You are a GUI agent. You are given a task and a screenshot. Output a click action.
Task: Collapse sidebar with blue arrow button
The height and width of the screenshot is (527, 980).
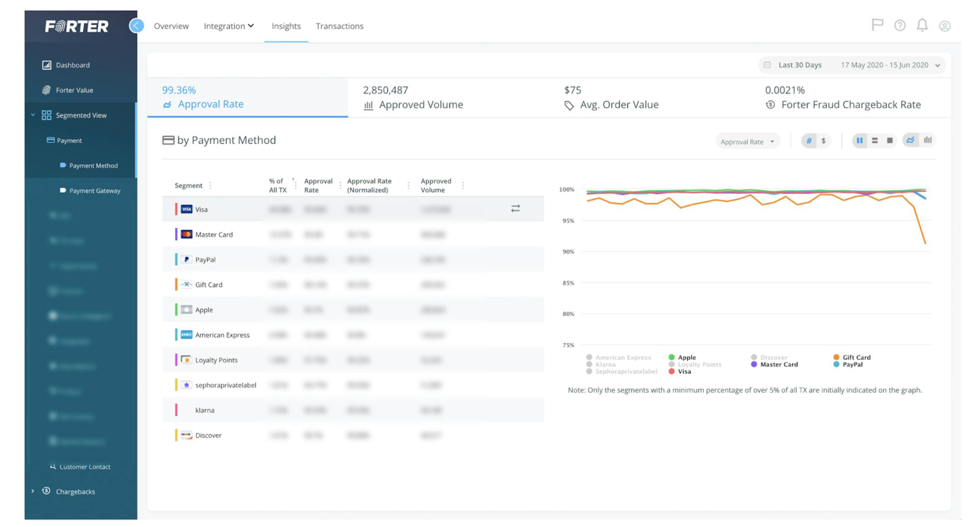click(x=136, y=25)
